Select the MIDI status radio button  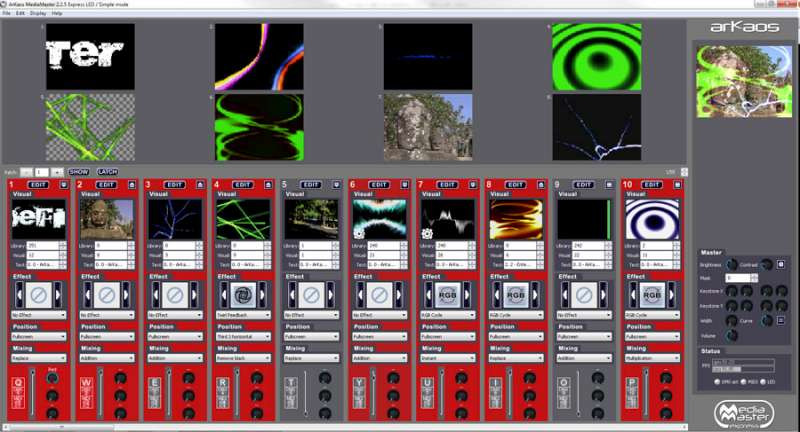743,381
